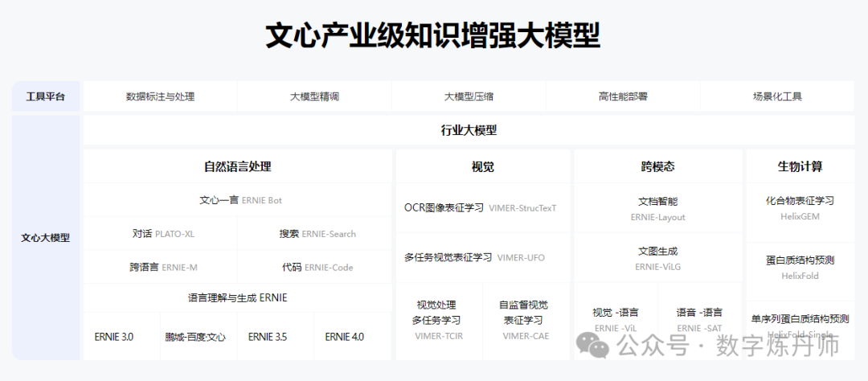This screenshot has width=868, height=381.
Task: Click the 自然语言处理 column header
Action: click(237, 166)
